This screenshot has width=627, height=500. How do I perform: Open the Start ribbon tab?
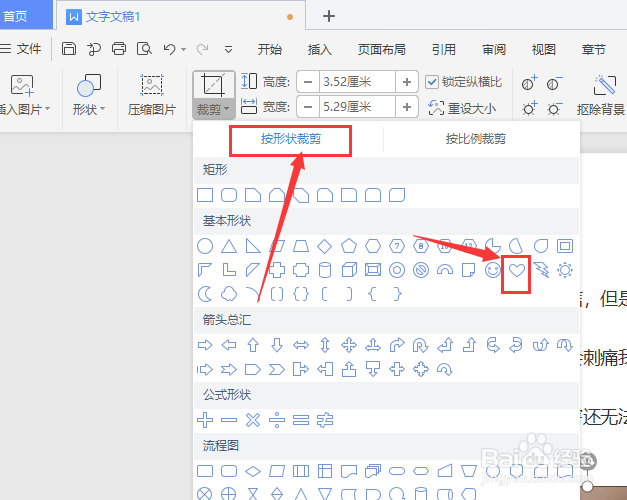click(x=270, y=50)
